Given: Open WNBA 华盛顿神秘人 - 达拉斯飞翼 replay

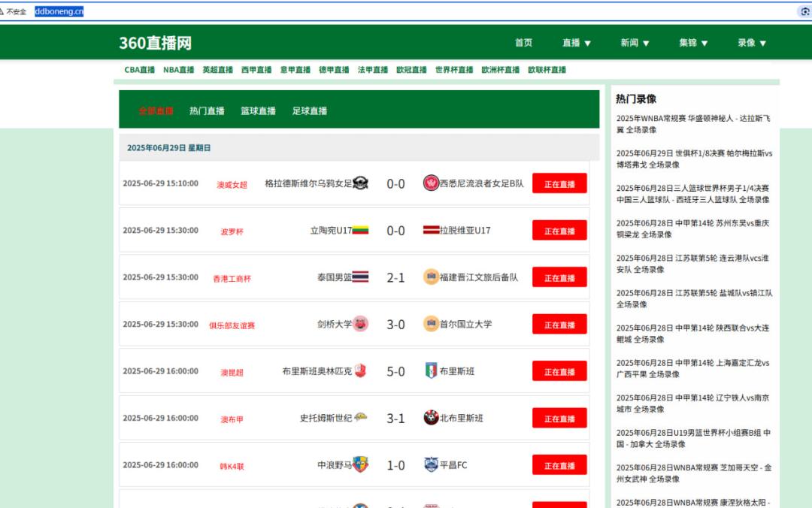Looking at the screenshot, I should click(x=693, y=124).
